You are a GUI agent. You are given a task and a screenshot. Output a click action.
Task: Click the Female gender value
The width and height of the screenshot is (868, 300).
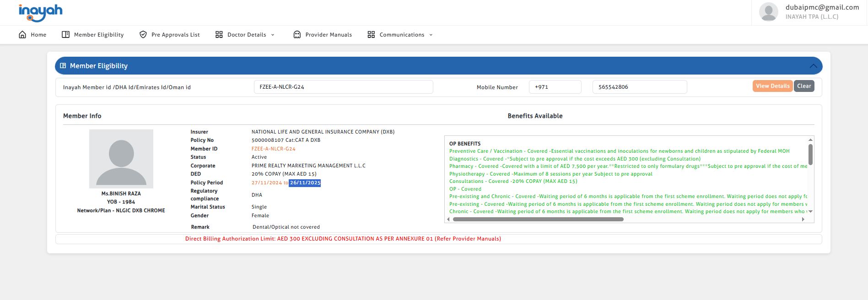coord(260,216)
